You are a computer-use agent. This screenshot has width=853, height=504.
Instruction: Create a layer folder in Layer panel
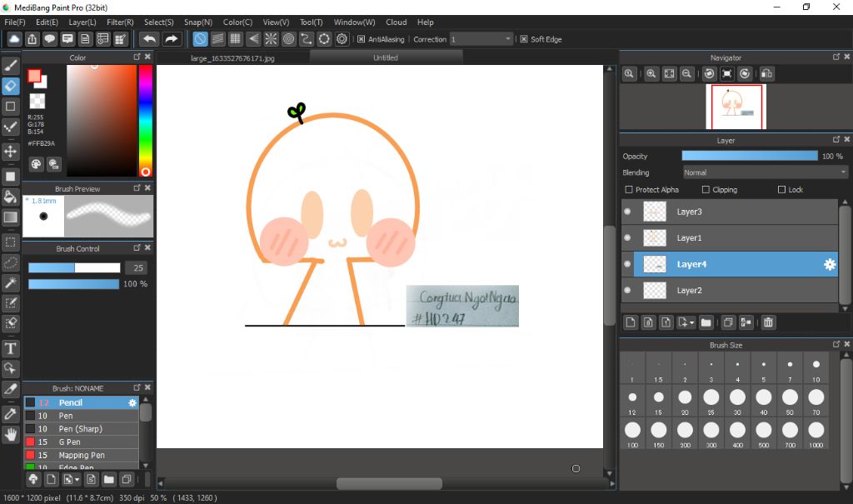tap(706, 322)
